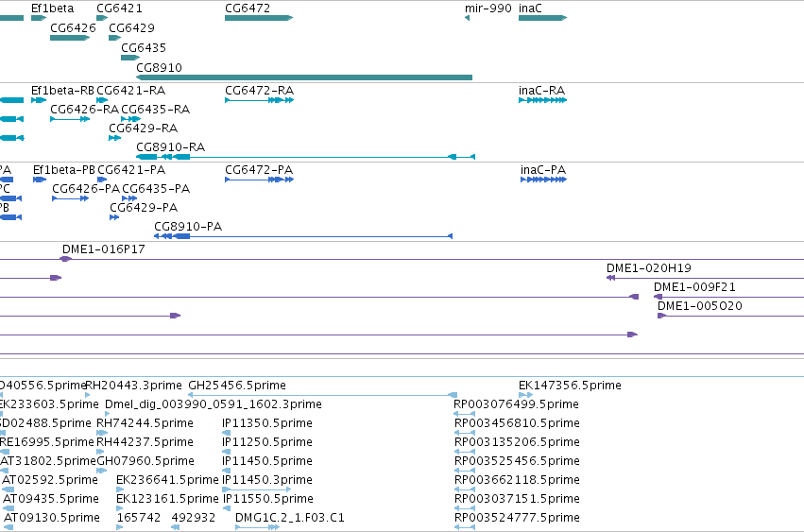This screenshot has height=532, width=804.
Task: Click the EK147356.5prime EST label
Action: tap(571, 386)
